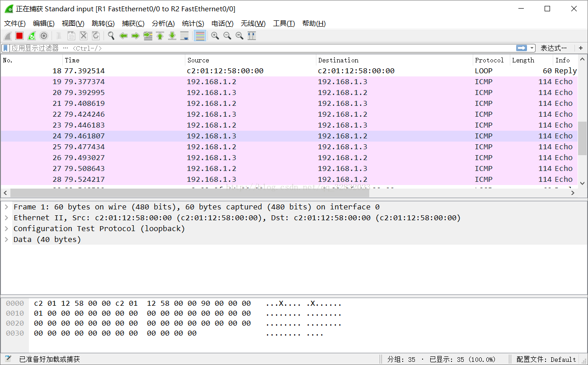Go back in packet history (left arrow)
The image size is (588, 365).
[x=123, y=36]
